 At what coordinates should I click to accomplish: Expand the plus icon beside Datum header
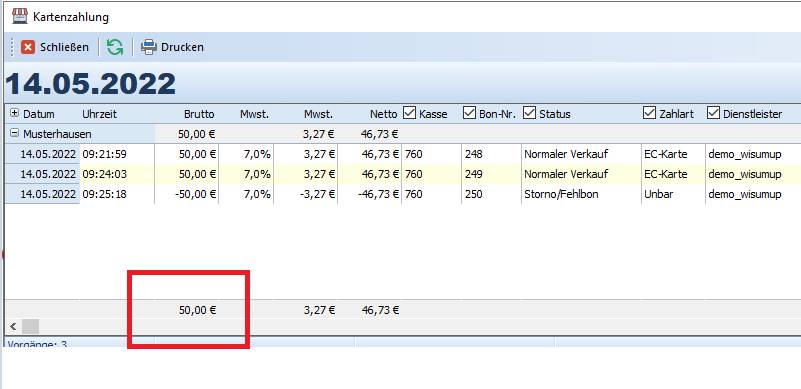tap(14, 113)
